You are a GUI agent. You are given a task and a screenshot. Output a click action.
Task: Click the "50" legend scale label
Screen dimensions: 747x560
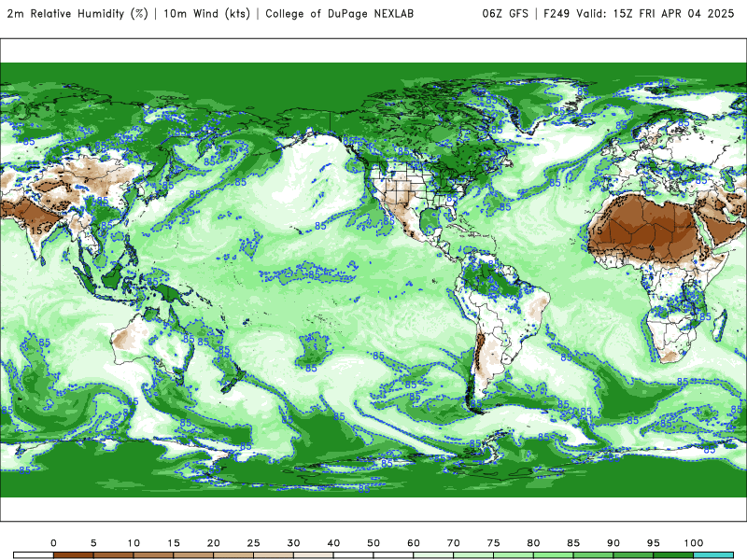coord(373,543)
